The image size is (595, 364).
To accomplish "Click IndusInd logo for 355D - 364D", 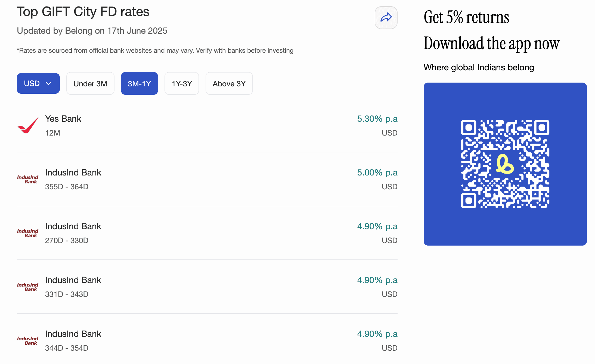I will [x=28, y=179].
